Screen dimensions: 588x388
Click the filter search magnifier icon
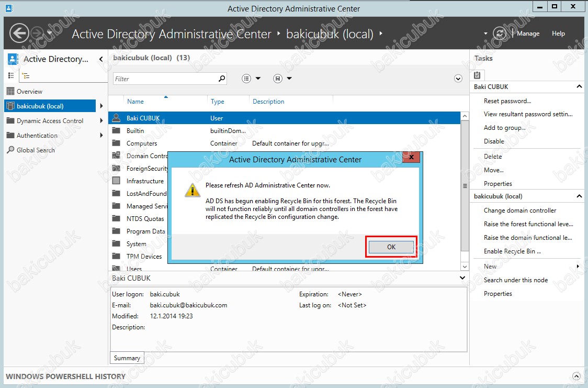[222, 79]
